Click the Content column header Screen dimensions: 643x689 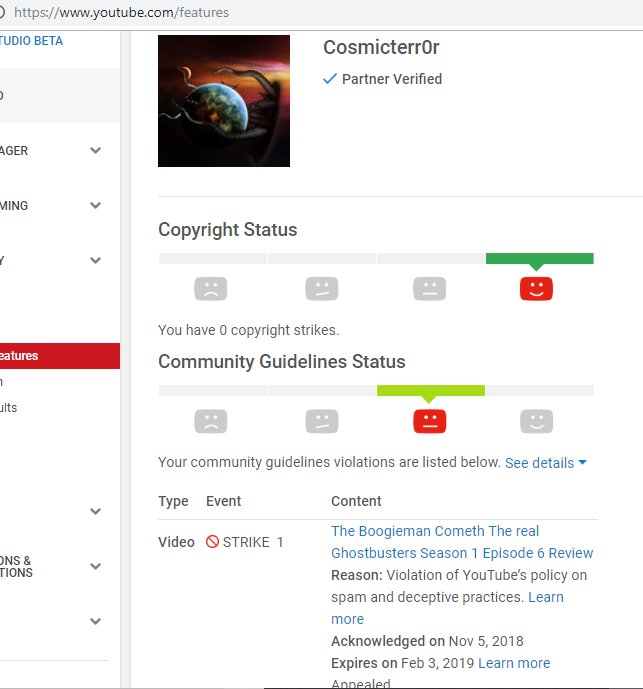356,501
